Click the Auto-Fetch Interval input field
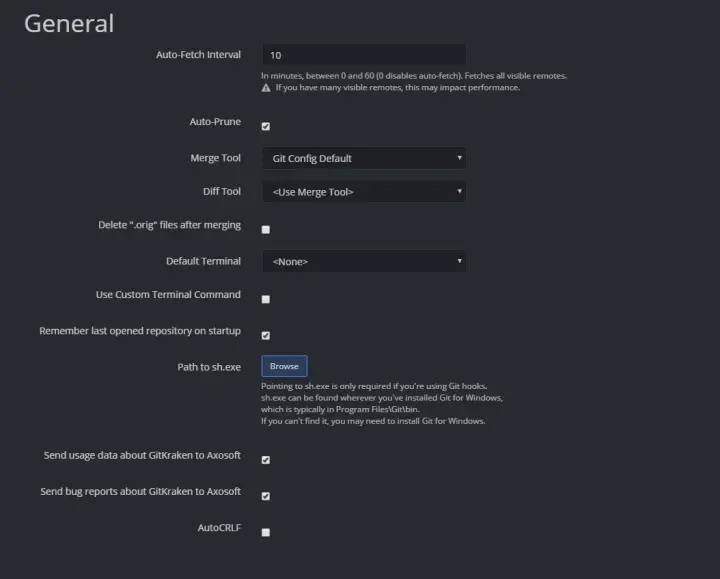 tap(364, 55)
